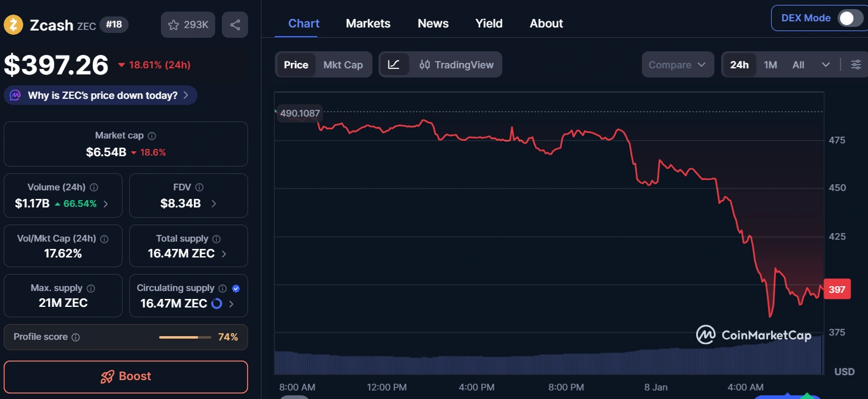
Task: Open the line chart style icon
Action: [395, 64]
